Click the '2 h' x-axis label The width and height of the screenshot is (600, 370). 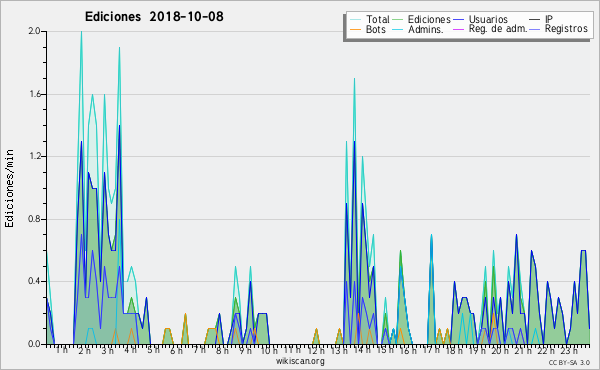85,351
